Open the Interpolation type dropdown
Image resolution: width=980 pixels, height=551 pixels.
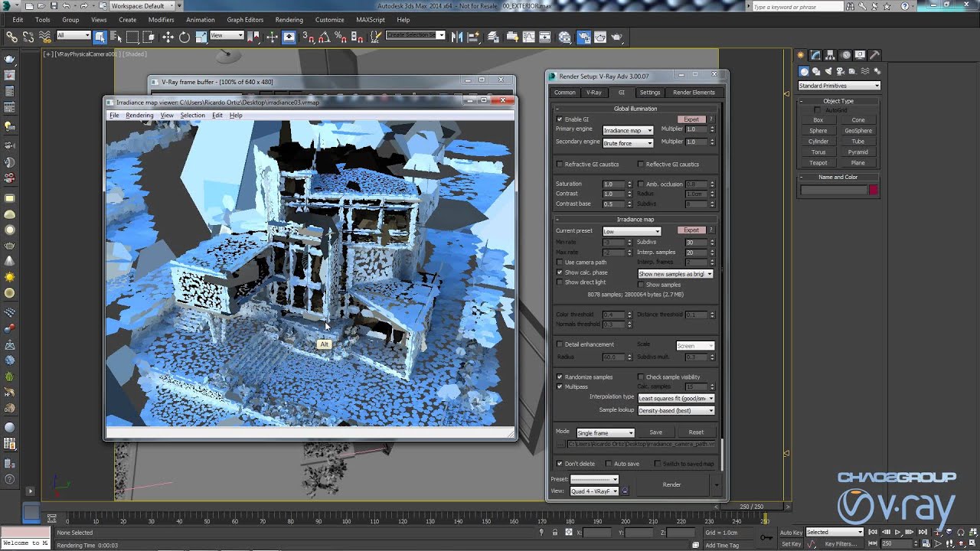pos(676,398)
